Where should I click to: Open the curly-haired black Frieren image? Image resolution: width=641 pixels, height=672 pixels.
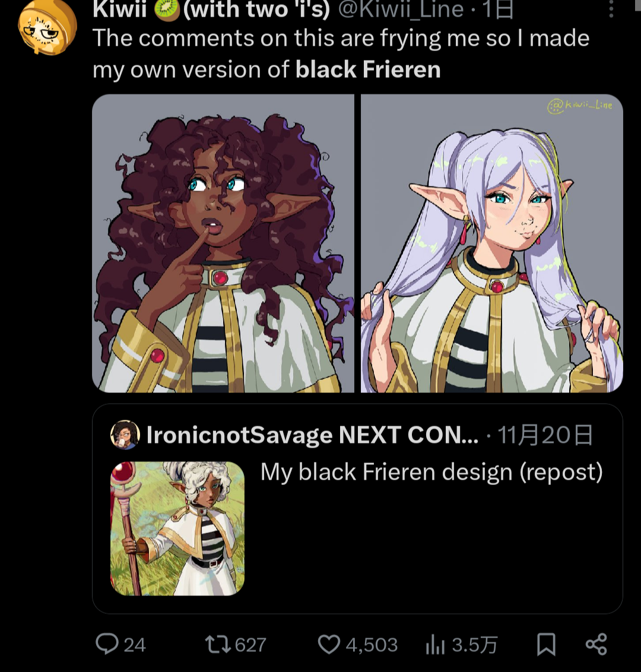(x=223, y=243)
